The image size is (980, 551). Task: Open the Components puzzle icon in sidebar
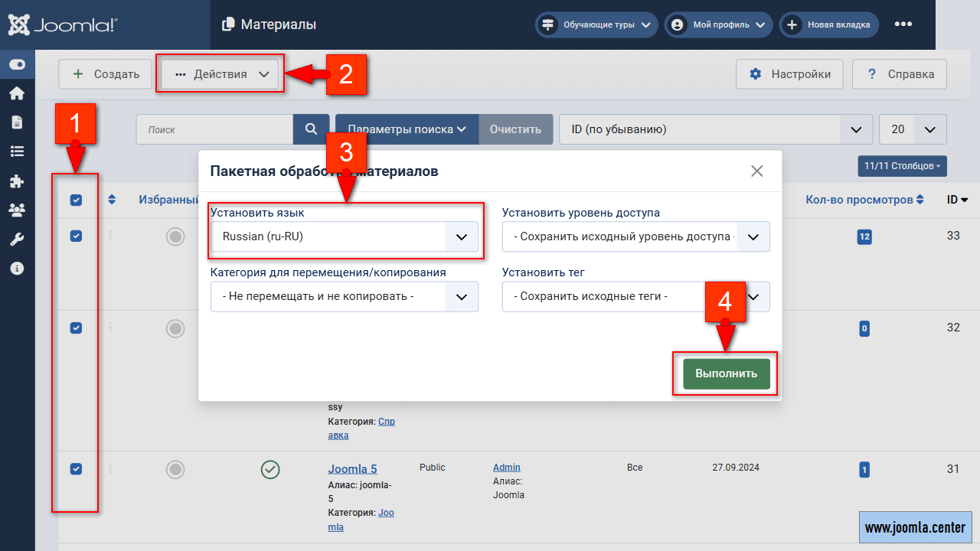pyautogui.click(x=17, y=181)
